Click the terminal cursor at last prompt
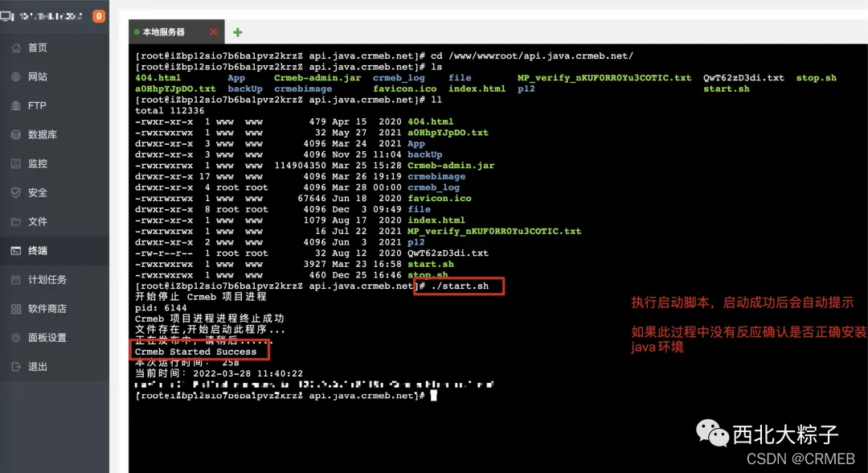868x473 pixels. click(433, 396)
